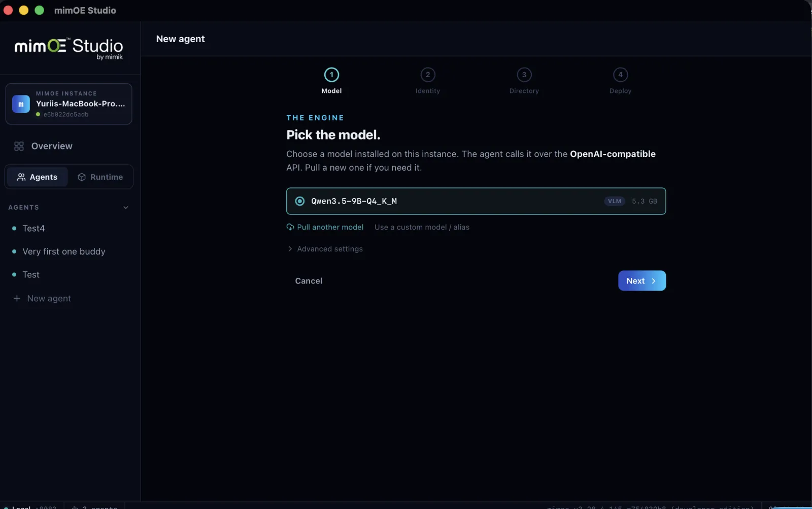Click the Agents people icon
This screenshot has height=509, width=812.
click(x=21, y=177)
